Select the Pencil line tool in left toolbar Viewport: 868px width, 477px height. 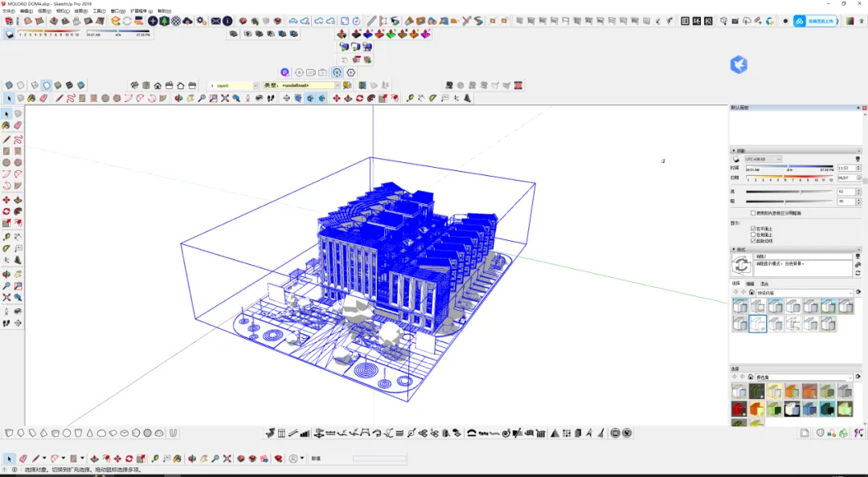tap(6, 139)
